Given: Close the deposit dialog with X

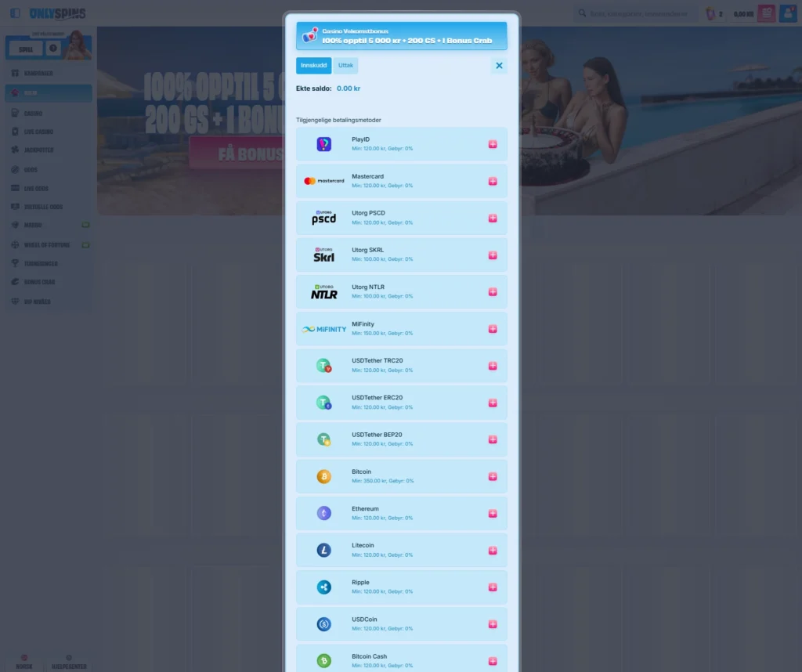Looking at the screenshot, I should point(499,66).
